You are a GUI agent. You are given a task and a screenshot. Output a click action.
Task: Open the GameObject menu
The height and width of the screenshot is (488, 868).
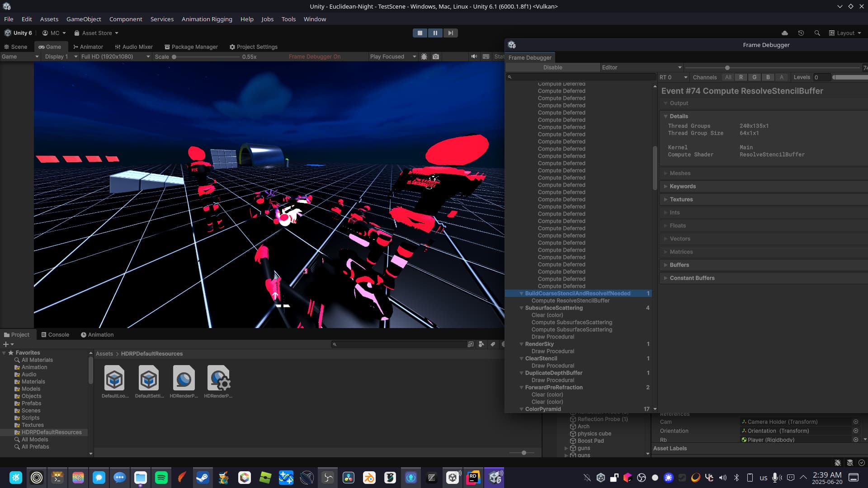[x=83, y=19]
